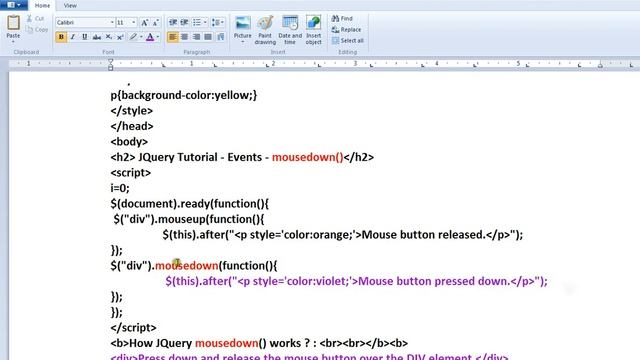The height and width of the screenshot is (360, 640).
Task: Click the '</script>' closing tag line
Action: pos(133,328)
